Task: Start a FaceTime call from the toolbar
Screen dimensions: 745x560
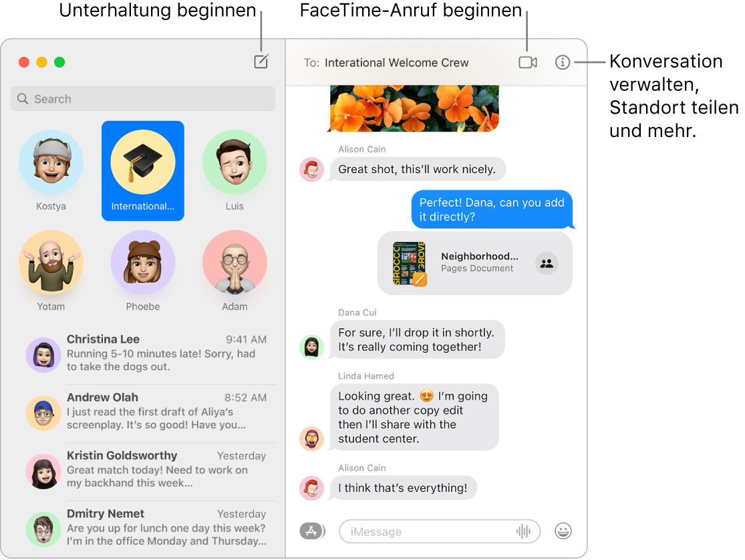Action: point(527,62)
